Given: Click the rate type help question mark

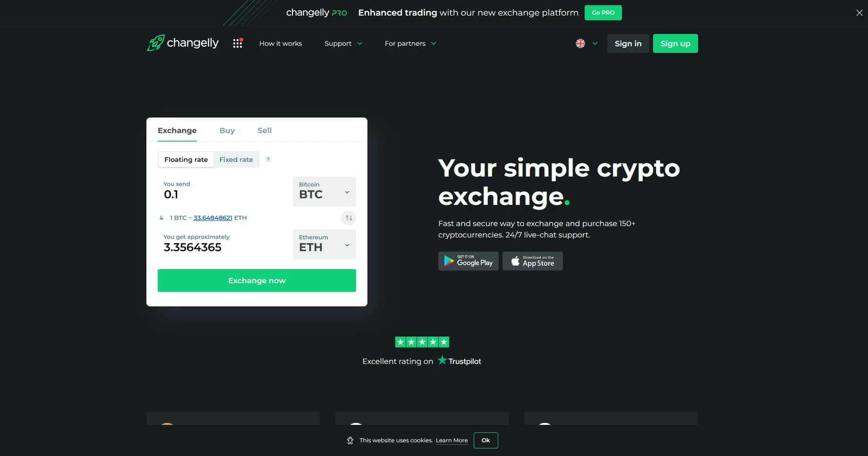Looking at the screenshot, I should coord(268,160).
